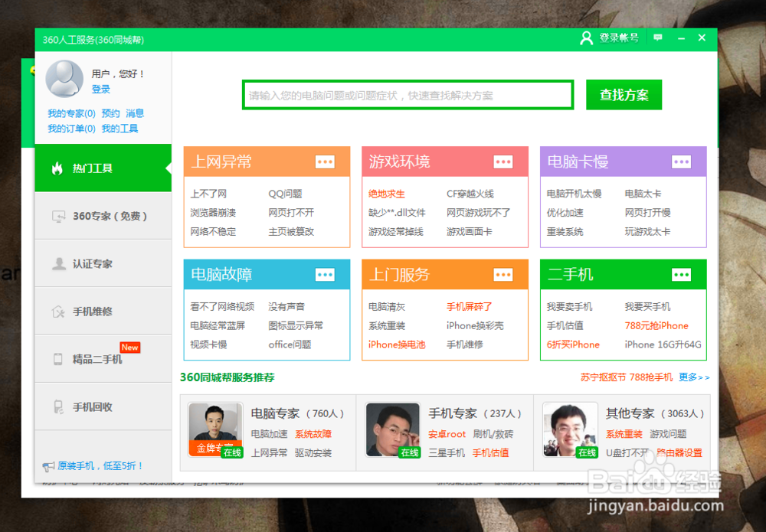Expand the 二手机 card ellipsis menu
The height and width of the screenshot is (532, 766).
pyautogui.click(x=681, y=274)
